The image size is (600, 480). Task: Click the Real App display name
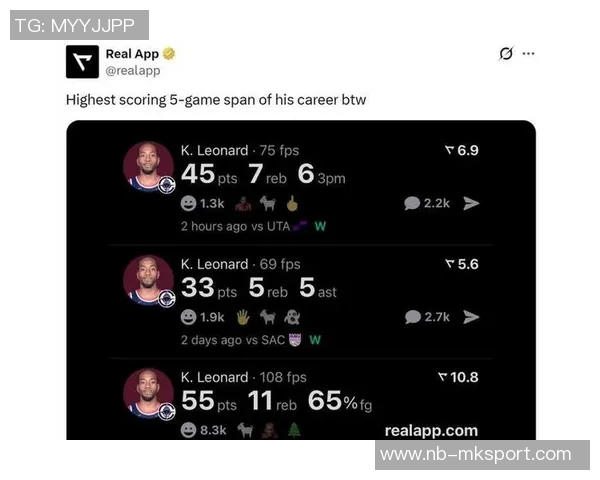[x=132, y=54]
